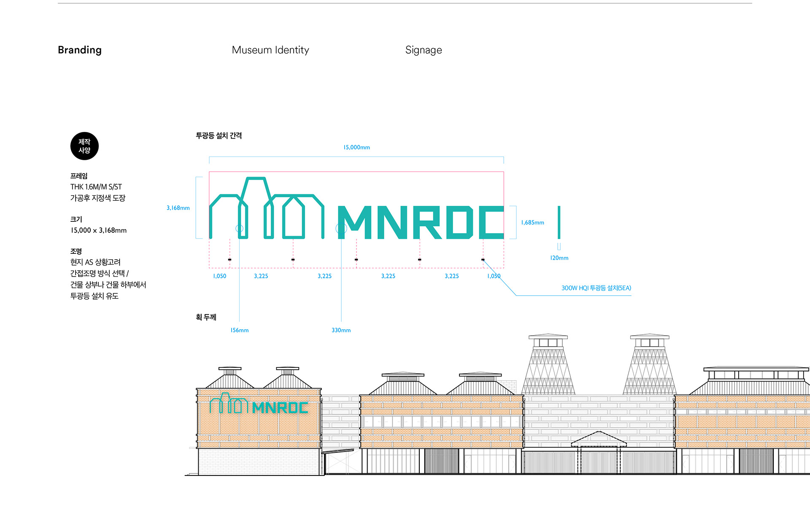The image size is (810, 532).
Task: Click the 120mm thickness label
Action: coord(559,258)
